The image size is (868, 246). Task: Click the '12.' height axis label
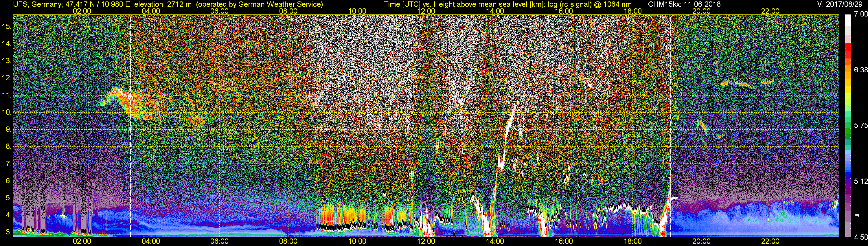pos(7,78)
